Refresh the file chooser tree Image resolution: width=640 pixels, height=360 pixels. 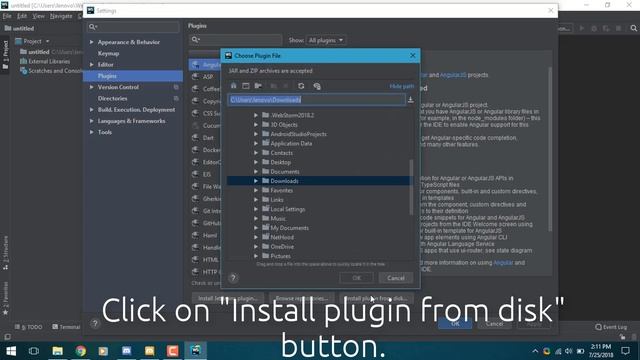[301, 86]
